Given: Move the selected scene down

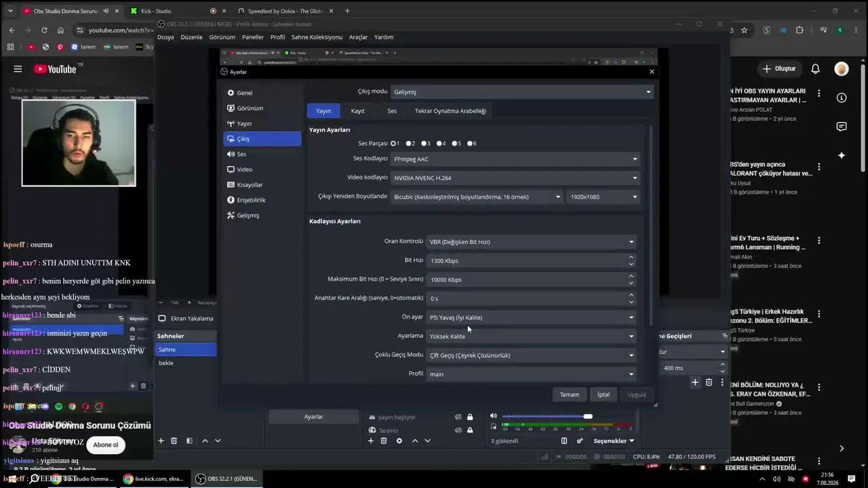Looking at the screenshot, I should point(218,441).
